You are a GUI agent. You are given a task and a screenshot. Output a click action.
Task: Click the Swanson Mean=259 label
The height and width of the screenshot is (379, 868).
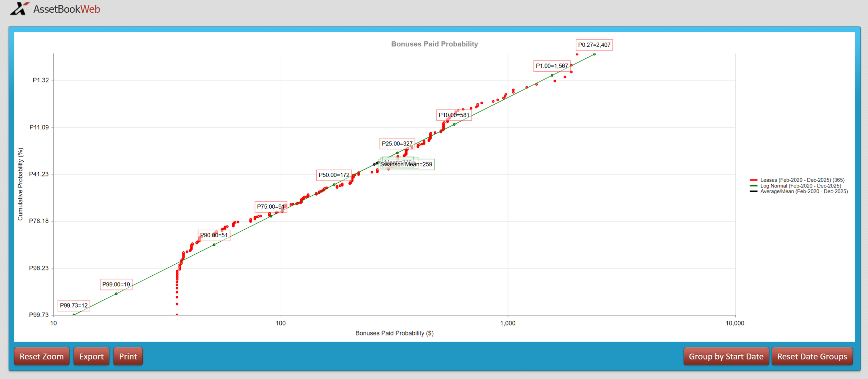coord(406,164)
